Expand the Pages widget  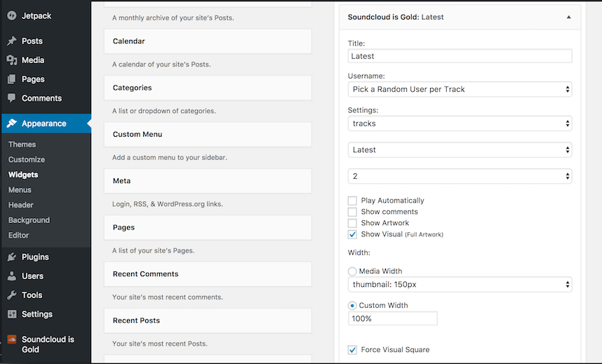[208, 227]
